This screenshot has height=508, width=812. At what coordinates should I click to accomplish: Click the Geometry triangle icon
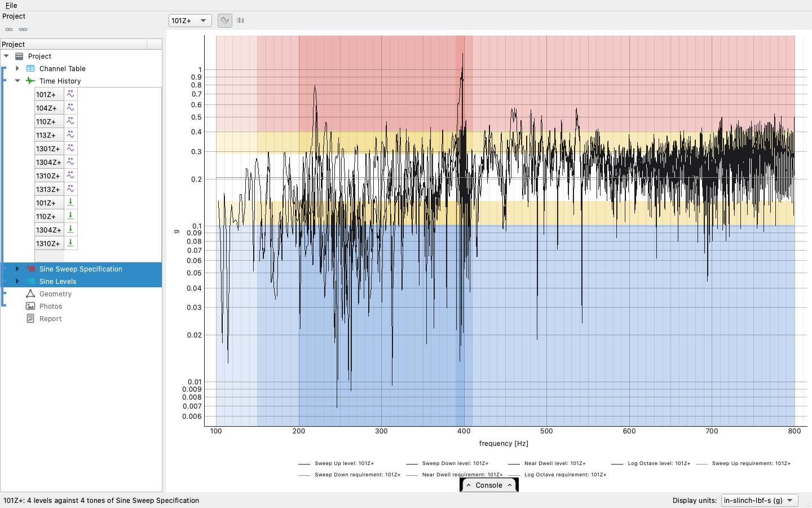[30, 294]
